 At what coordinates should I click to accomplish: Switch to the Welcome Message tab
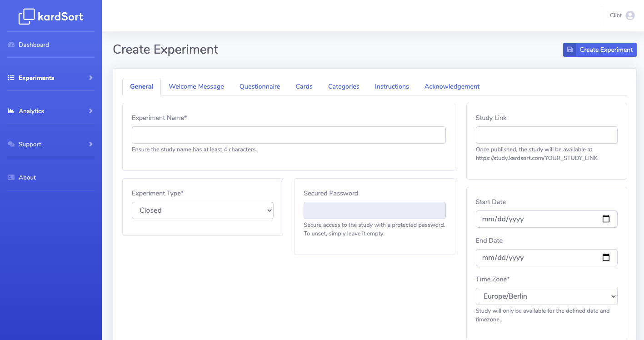point(196,86)
